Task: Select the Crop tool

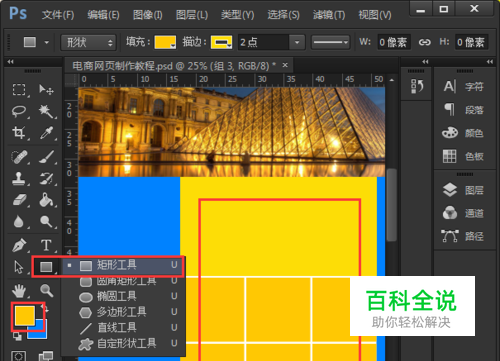Action: coord(19,133)
